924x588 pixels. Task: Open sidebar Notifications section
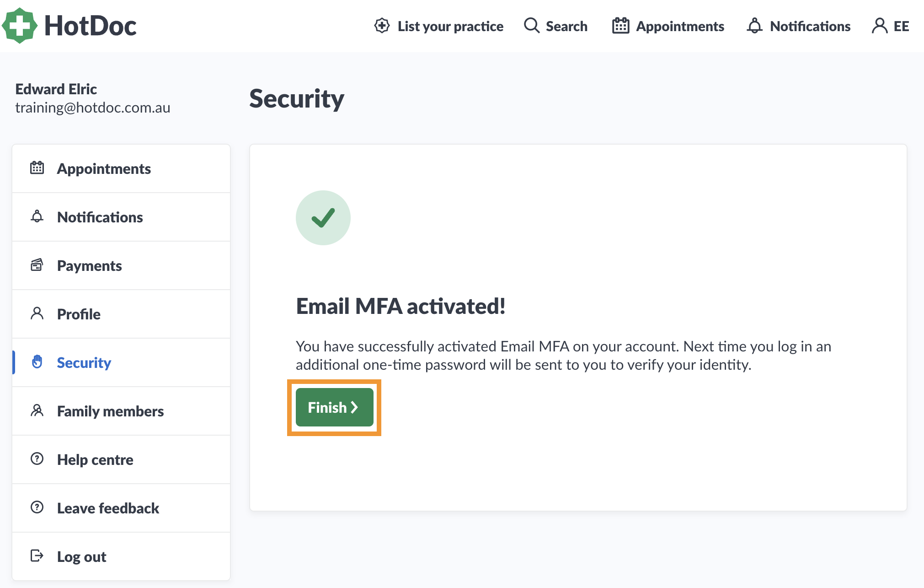click(x=121, y=217)
